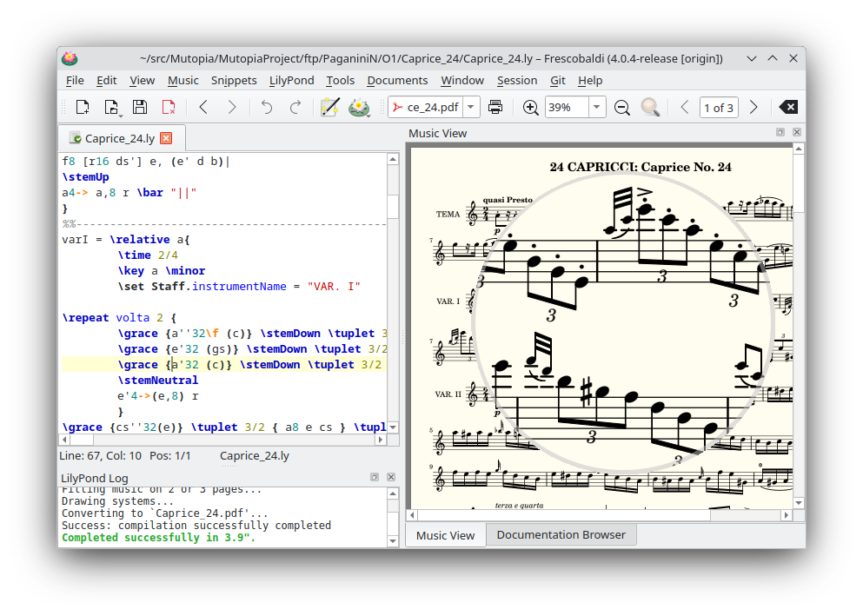Open the Tools menu
Image resolution: width=863 pixels, height=616 pixels.
point(340,80)
